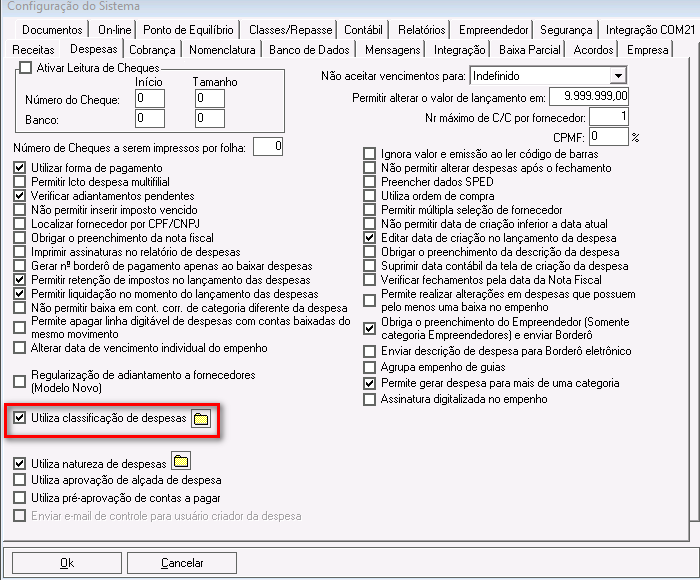The image size is (700, 580).
Task: Open folder icon beside natureza de despesas
Action: click(x=181, y=461)
